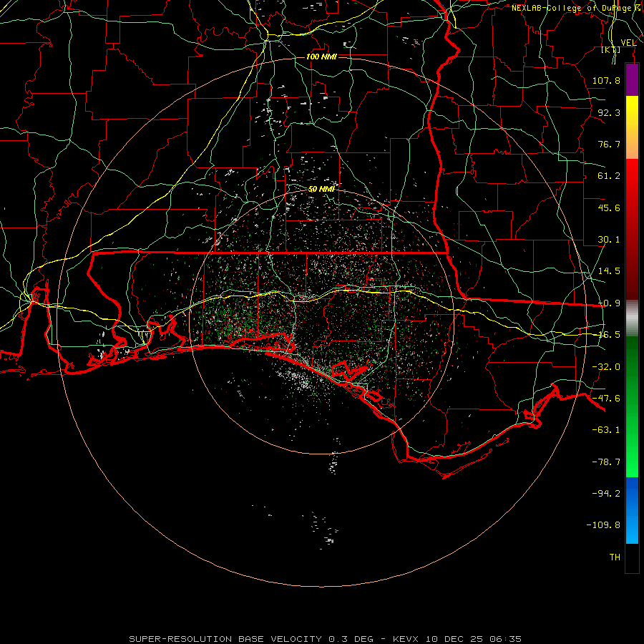
Task: Click "SUPER-RESOLUTION BASE VELOCITY" in the caption
Action: (x=225, y=639)
